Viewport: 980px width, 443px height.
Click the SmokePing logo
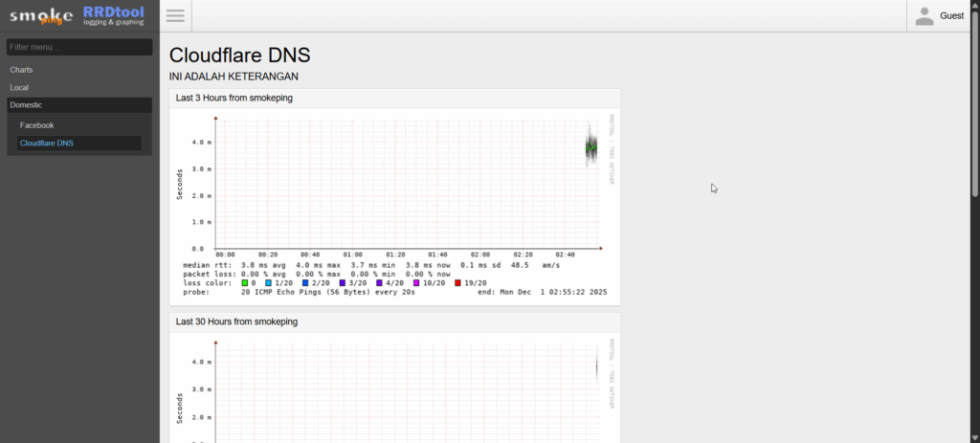[41, 15]
